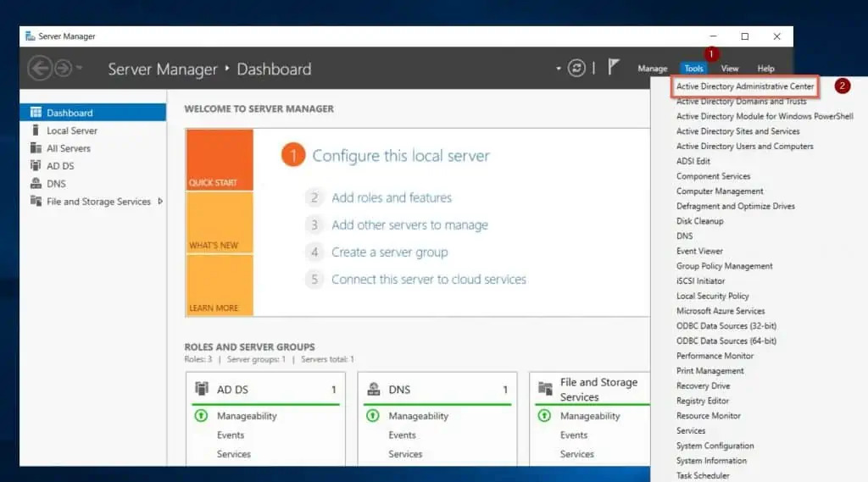Select All Servers in sidebar
This screenshot has width=868, height=482.
pyautogui.click(x=69, y=148)
